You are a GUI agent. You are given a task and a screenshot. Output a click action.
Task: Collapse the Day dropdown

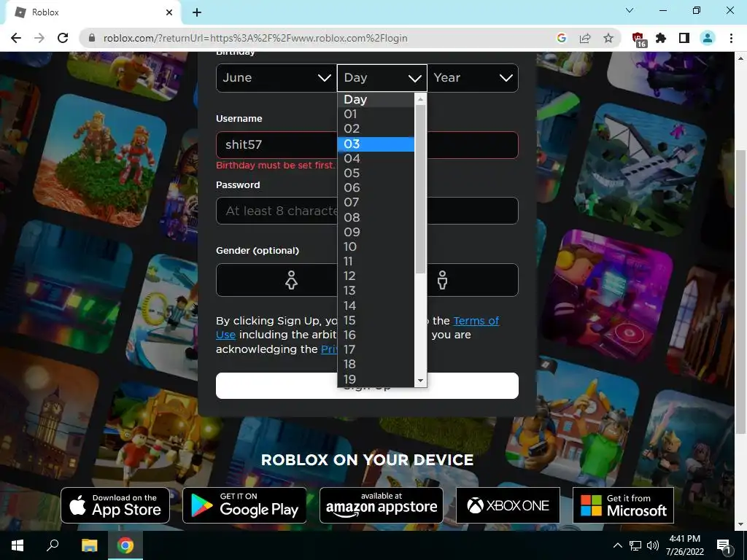click(x=382, y=77)
